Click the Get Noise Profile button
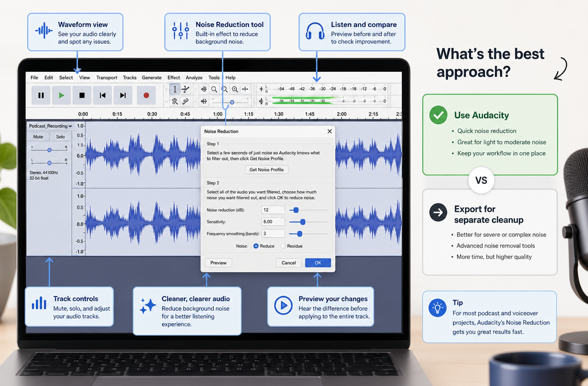Image resolution: width=588 pixels, height=386 pixels. coord(266,169)
